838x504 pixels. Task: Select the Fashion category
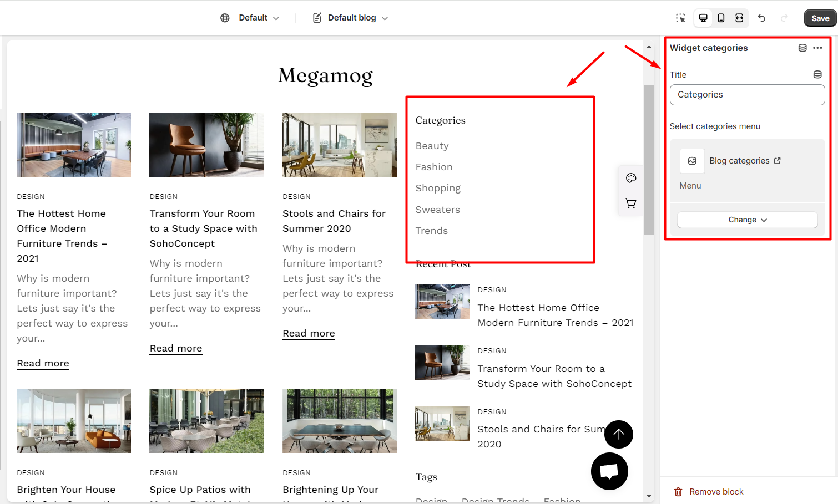[434, 167]
